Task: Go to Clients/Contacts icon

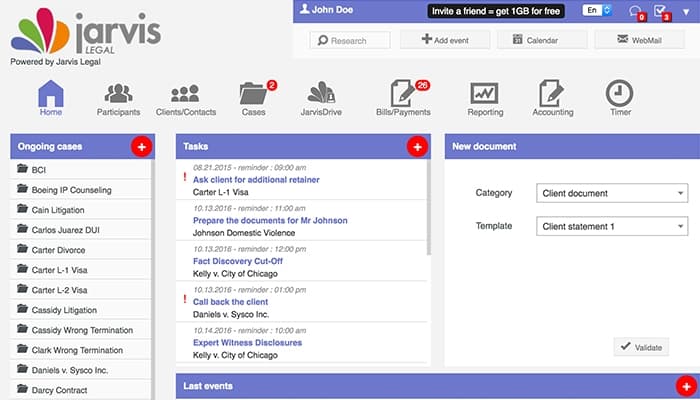Action: pos(185,94)
